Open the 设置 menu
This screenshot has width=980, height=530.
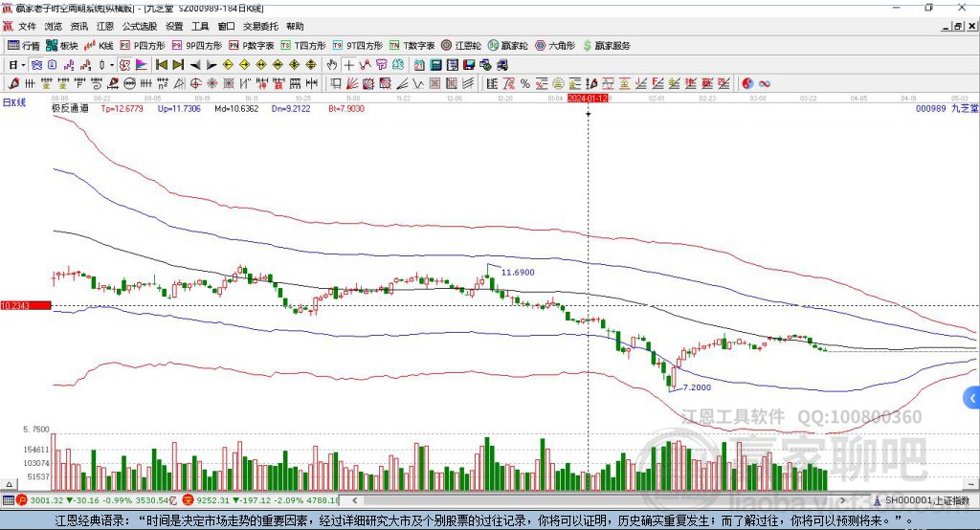tap(174, 26)
